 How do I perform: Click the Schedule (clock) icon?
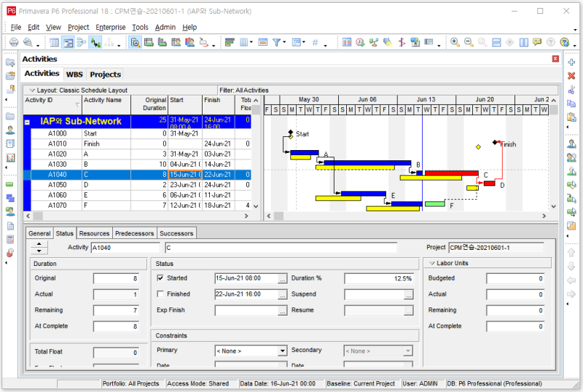(x=360, y=42)
